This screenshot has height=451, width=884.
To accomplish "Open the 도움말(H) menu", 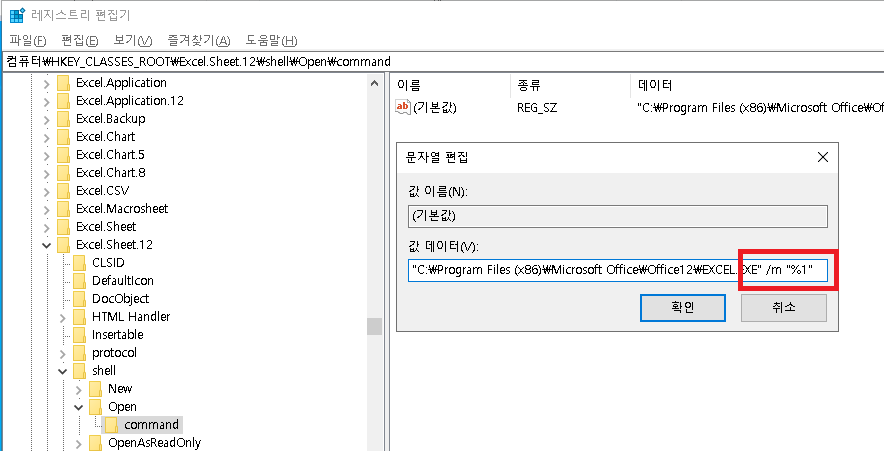I will tap(271, 41).
